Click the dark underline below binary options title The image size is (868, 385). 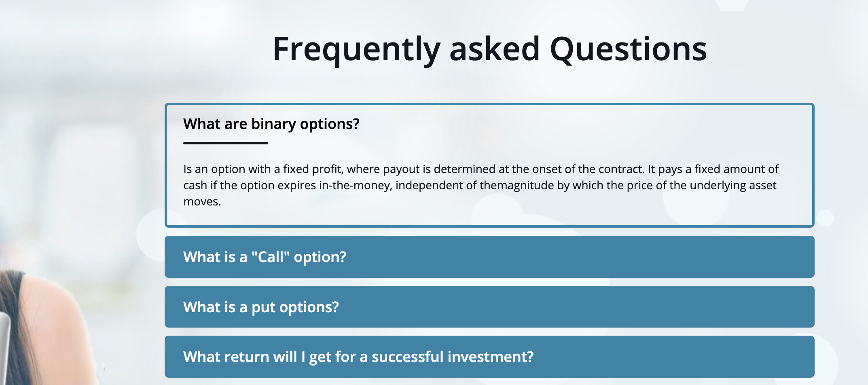[x=226, y=143]
